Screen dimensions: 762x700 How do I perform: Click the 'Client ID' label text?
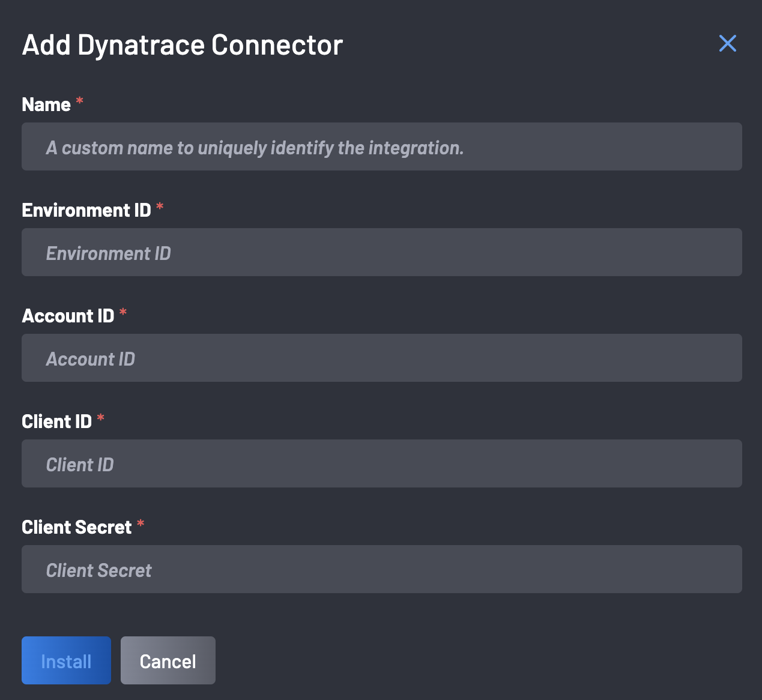pos(56,421)
